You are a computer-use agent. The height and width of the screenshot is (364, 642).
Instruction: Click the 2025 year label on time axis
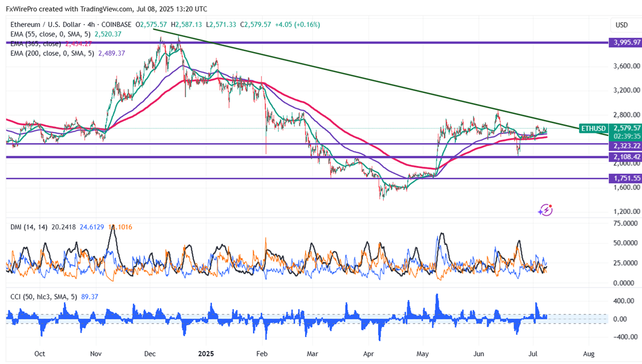coord(206,354)
